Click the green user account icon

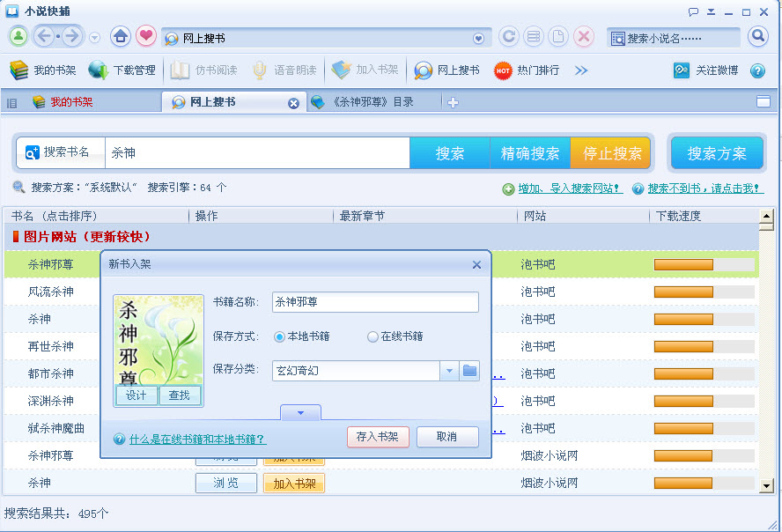(x=18, y=36)
